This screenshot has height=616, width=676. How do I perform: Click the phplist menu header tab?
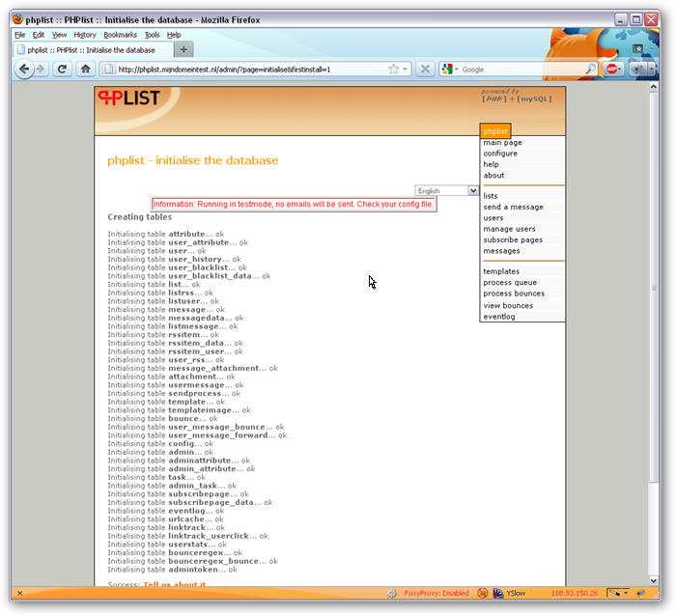[x=494, y=131]
